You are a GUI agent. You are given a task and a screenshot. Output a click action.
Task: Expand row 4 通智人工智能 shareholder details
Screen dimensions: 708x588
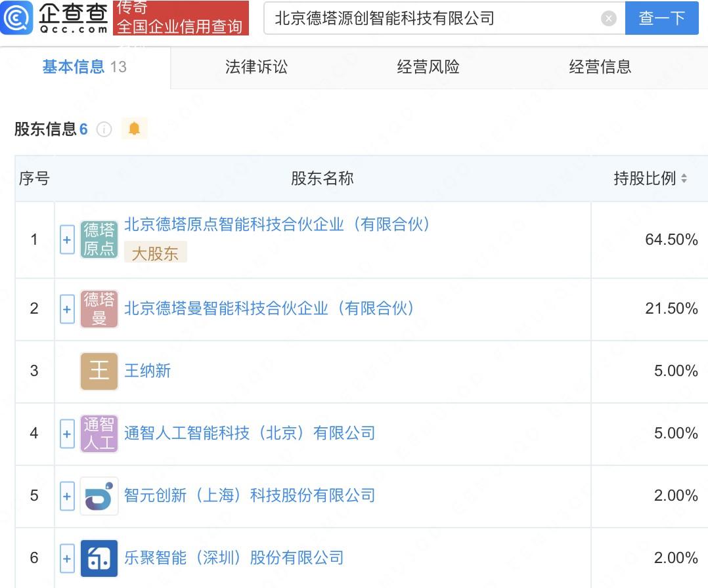tap(67, 434)
